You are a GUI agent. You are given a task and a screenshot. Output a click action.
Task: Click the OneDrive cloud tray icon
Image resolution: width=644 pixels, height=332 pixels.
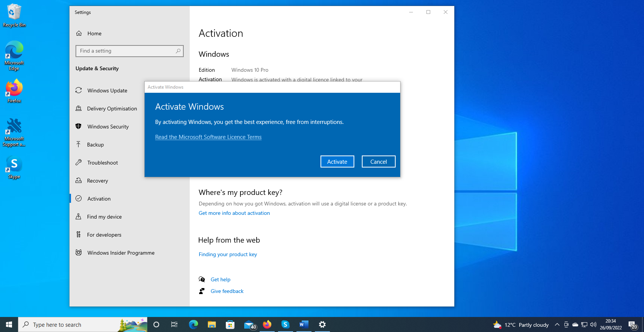(575, 324)
